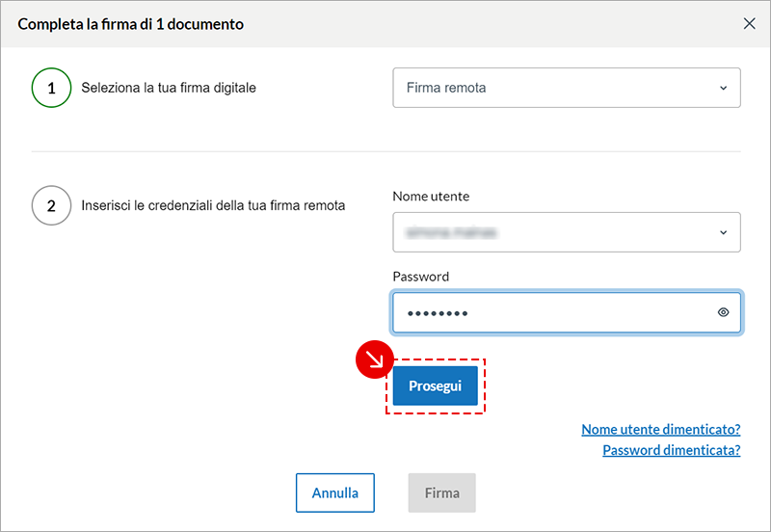Click the chevron arrow in the Nome utente field
This screenshot has height=532, width=771.
coord(723,232)
